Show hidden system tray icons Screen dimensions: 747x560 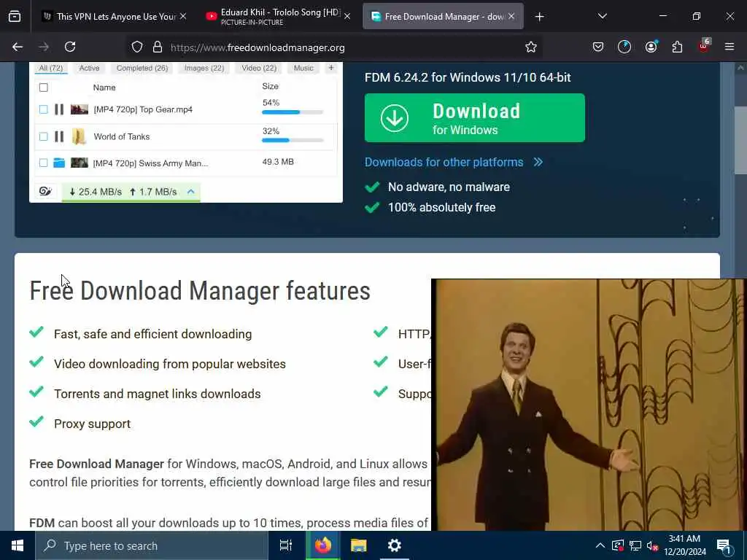tap(600, 545)
